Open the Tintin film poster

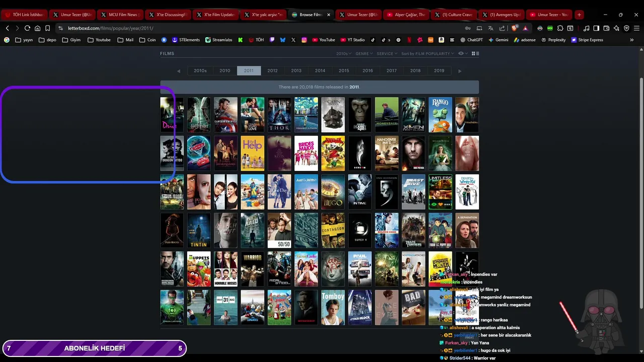click(x=199, y=230)
